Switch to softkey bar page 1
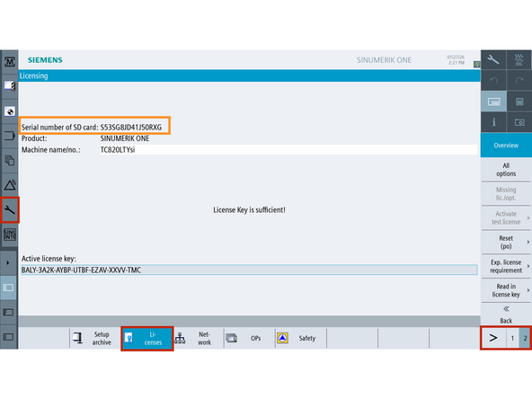Viewport: 532px width, 399px height. coord(512,338)
